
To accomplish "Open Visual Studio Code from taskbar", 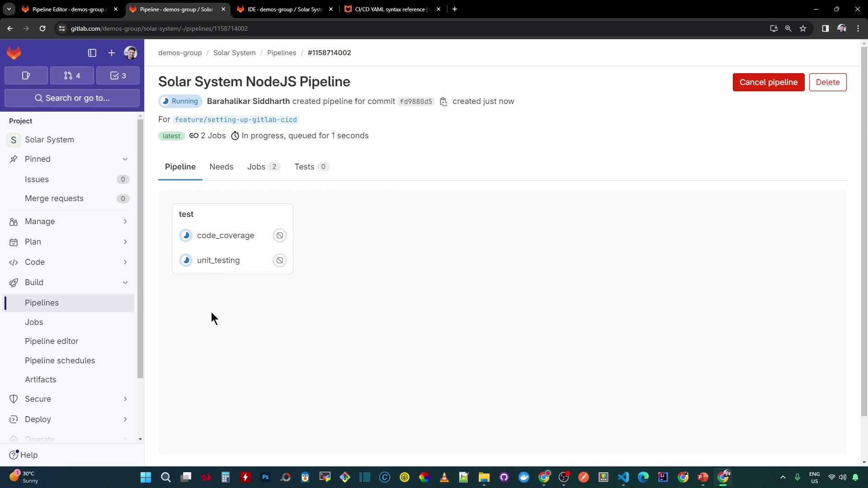I will pyautogui.click(x=623, y=477).
